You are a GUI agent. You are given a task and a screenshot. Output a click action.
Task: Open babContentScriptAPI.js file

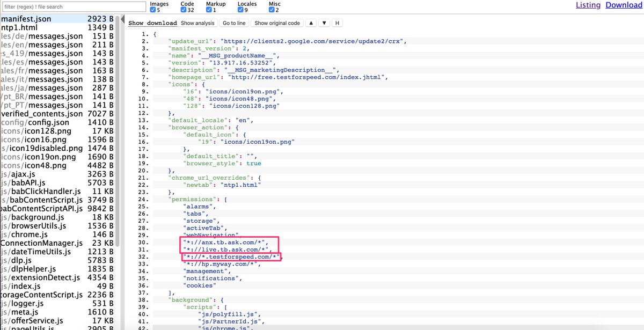tap(57, 208)
